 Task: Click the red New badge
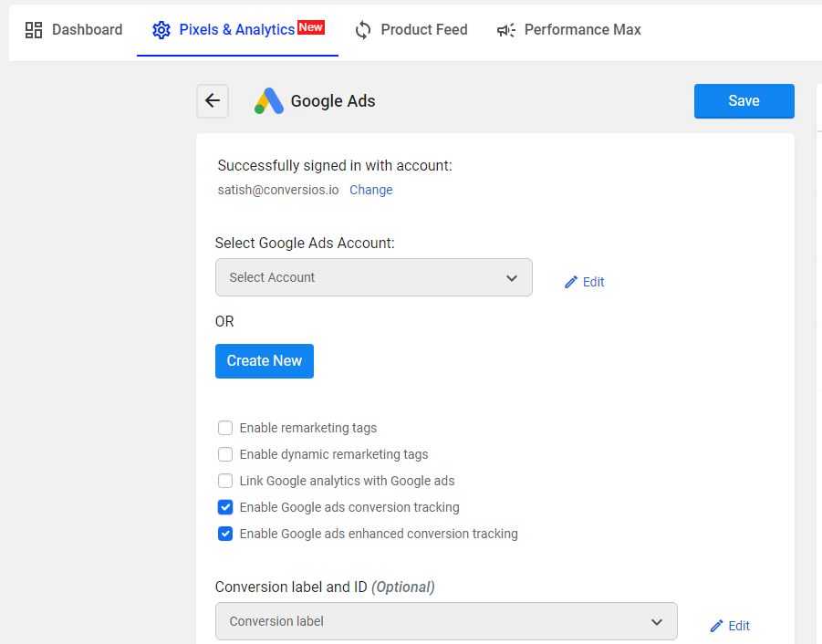tap(311, 27)
